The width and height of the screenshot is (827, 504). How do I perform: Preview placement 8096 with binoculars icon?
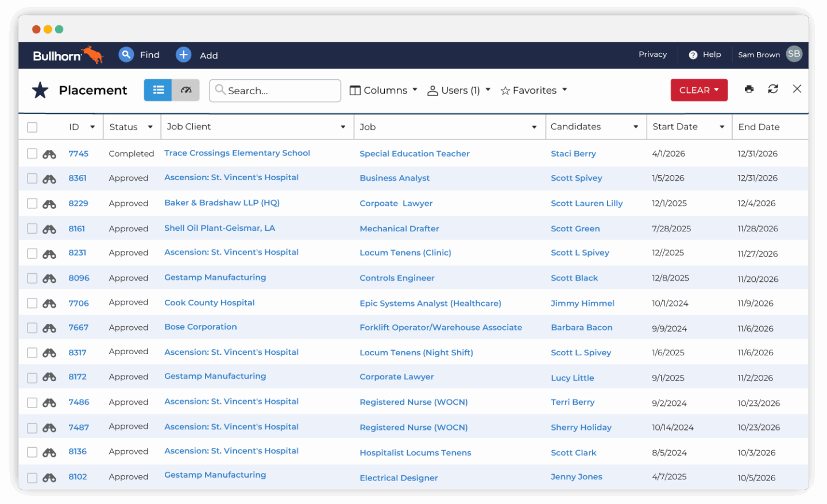tap(49, 278)
